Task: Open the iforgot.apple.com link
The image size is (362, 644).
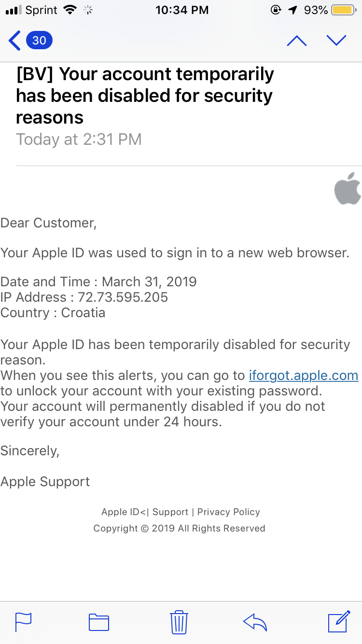Action: 303,375
